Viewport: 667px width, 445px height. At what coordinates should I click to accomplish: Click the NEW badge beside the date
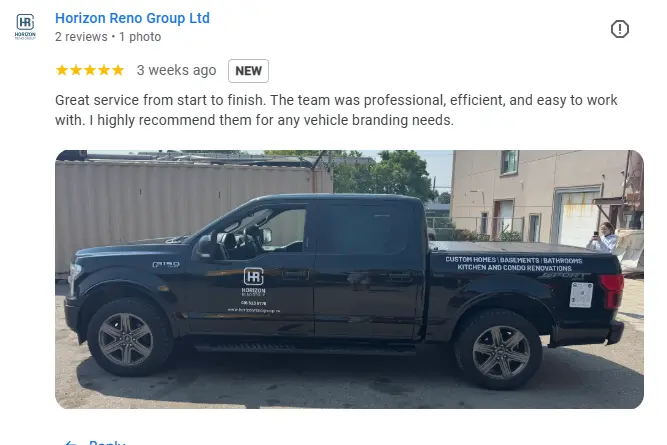pyautogui.click(x=248, y=71)
